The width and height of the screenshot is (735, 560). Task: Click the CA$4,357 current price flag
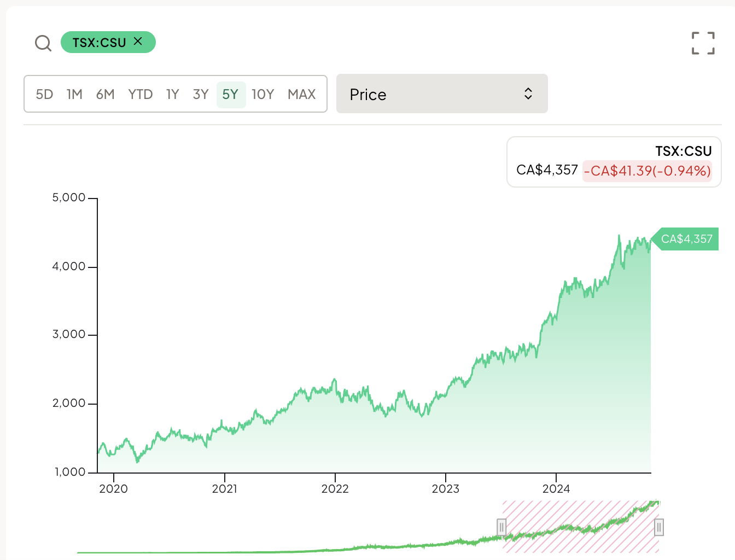click(685, 239)
